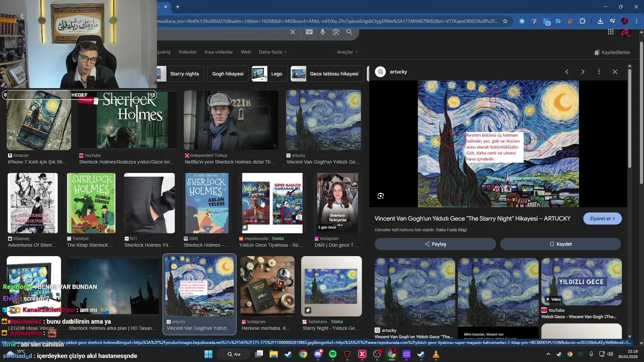Viewport: 644px width, 362px height.
Task: Open Discord from the taskbar
Action: (318, 354)
